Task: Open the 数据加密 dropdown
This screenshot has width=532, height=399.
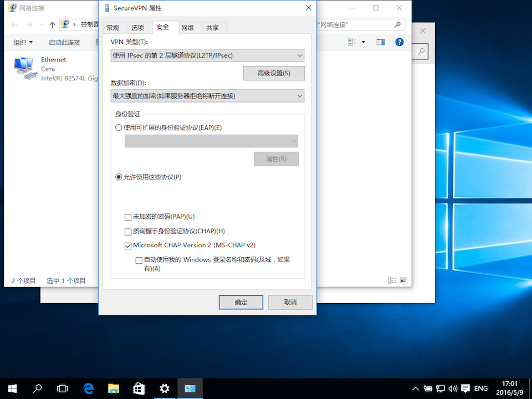Action: (207, 96)
